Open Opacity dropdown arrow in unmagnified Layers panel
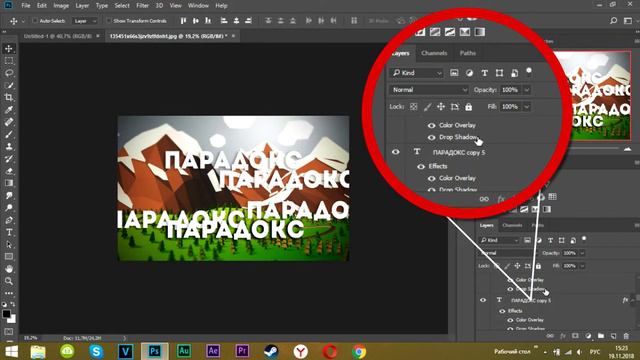 [582, 253]
